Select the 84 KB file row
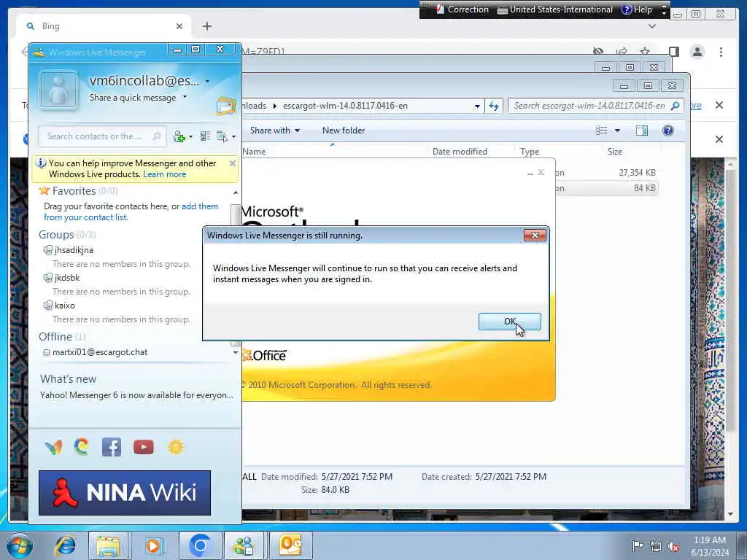This screenshot has height=560, width=747. (606, 188)
